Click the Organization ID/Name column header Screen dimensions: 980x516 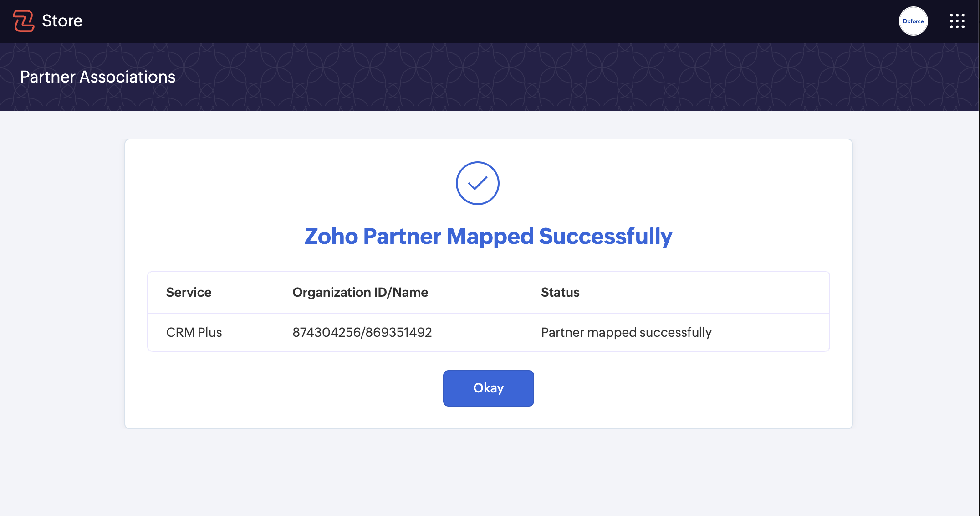click(x=360, y=292)
